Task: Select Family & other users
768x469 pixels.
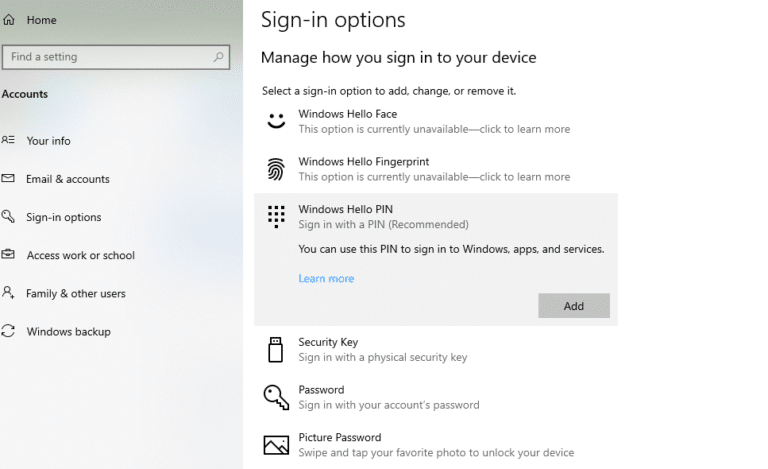Action: 76,293
